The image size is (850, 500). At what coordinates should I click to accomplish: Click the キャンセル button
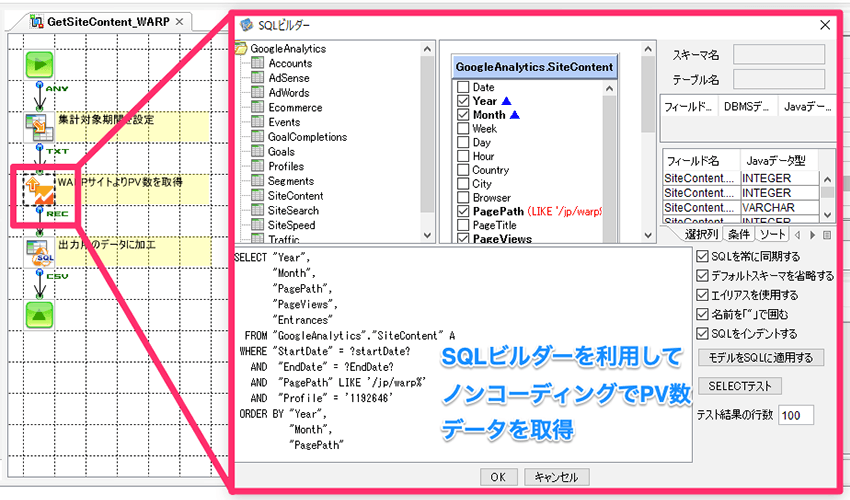557,477
